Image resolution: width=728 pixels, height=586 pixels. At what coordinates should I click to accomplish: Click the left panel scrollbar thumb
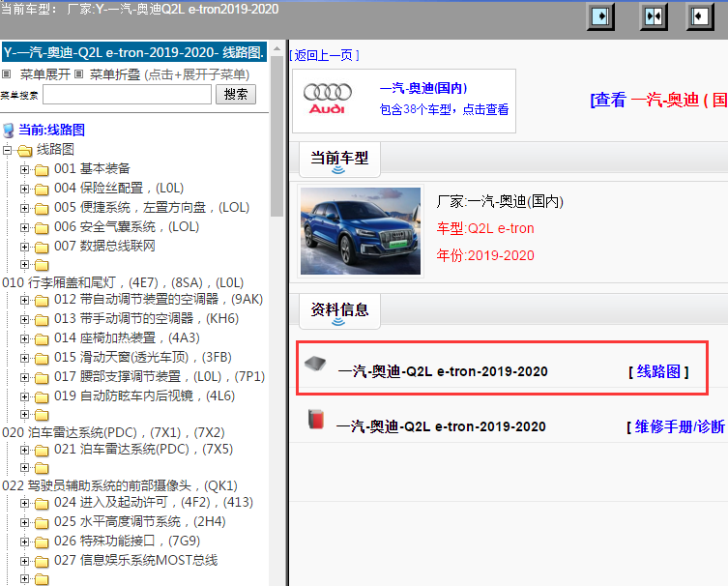point(277,136)
